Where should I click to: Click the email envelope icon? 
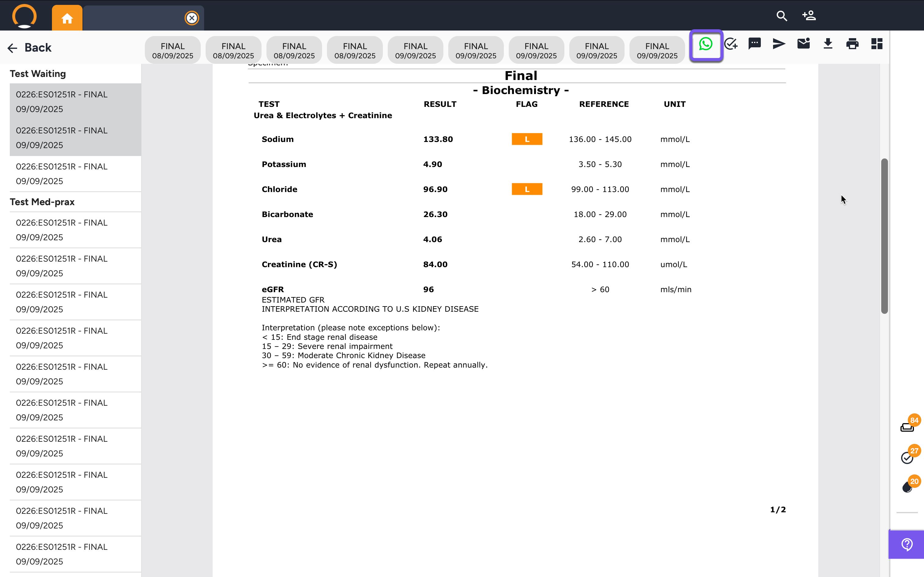[803, 44]
